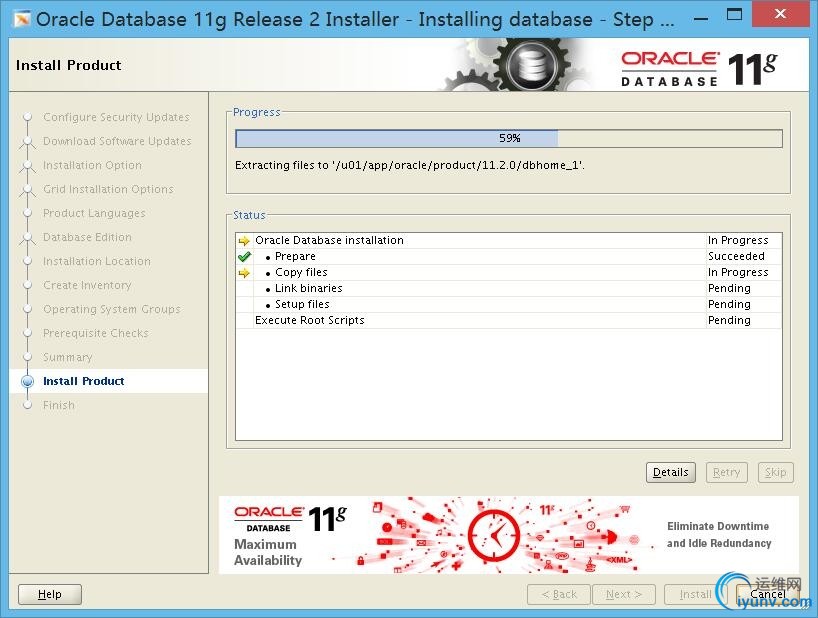Click the 59% installation progress bar
818x618 pixels.
click(x=509, y=138)
